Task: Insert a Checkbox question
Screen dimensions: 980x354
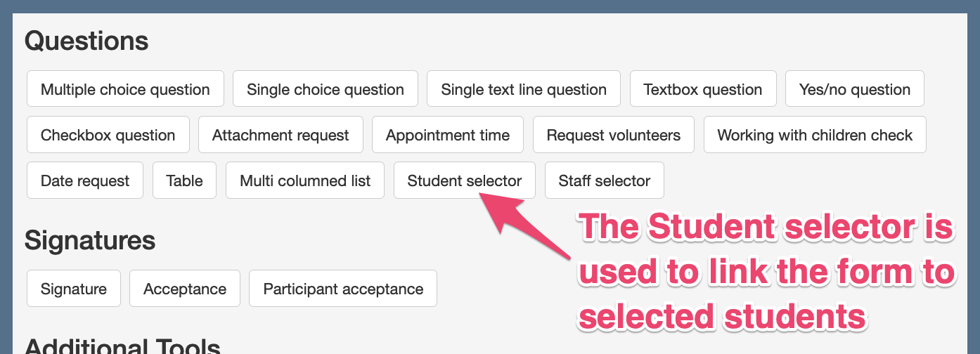Action: tap(108, 135)
